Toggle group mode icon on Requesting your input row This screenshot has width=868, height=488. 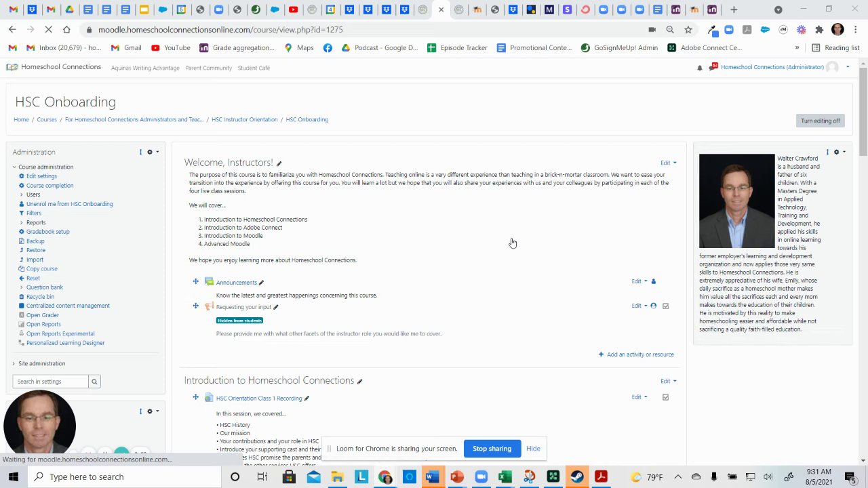click(654, 306)
